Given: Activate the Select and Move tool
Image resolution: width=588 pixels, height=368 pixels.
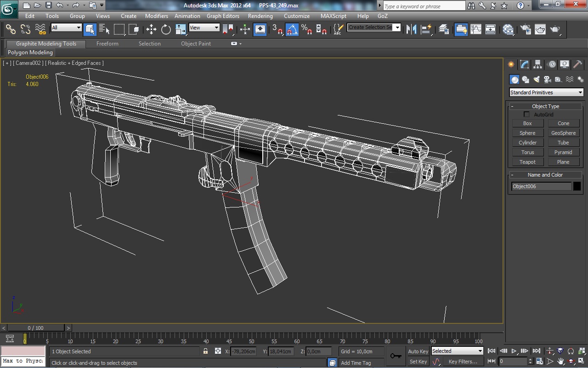Looking at the screenshot, I should coord(151,29).
